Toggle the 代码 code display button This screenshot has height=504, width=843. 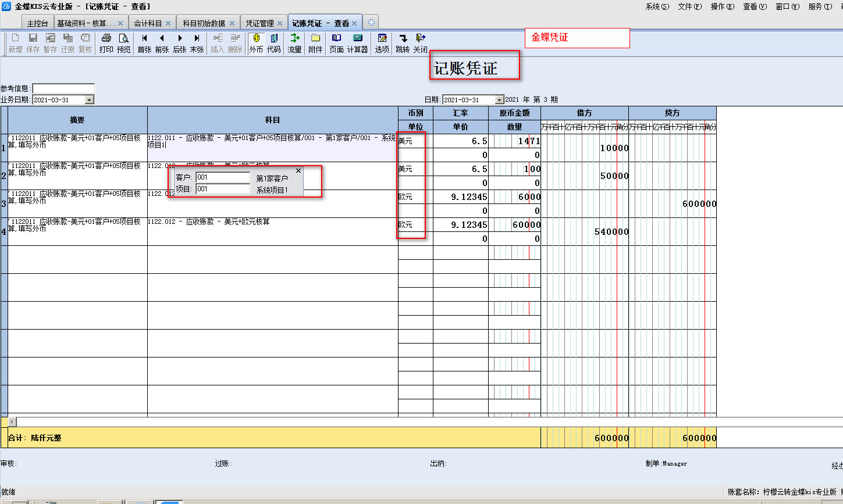(x=273, y=43)
